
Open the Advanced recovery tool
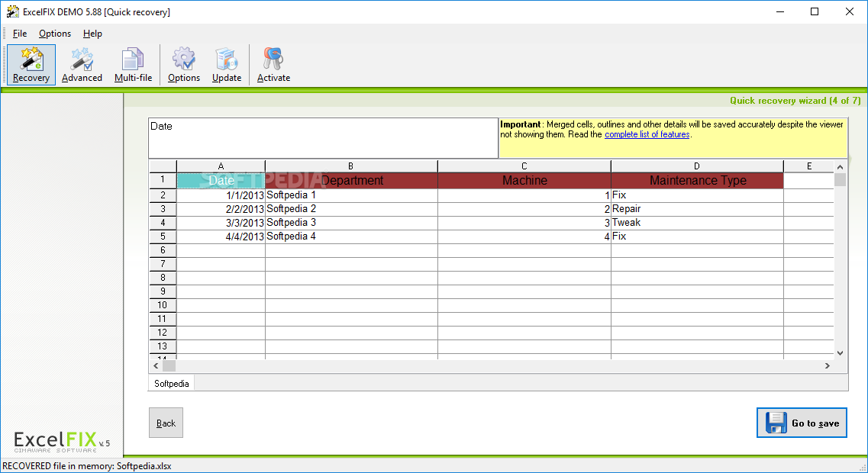tap(82, 65)
